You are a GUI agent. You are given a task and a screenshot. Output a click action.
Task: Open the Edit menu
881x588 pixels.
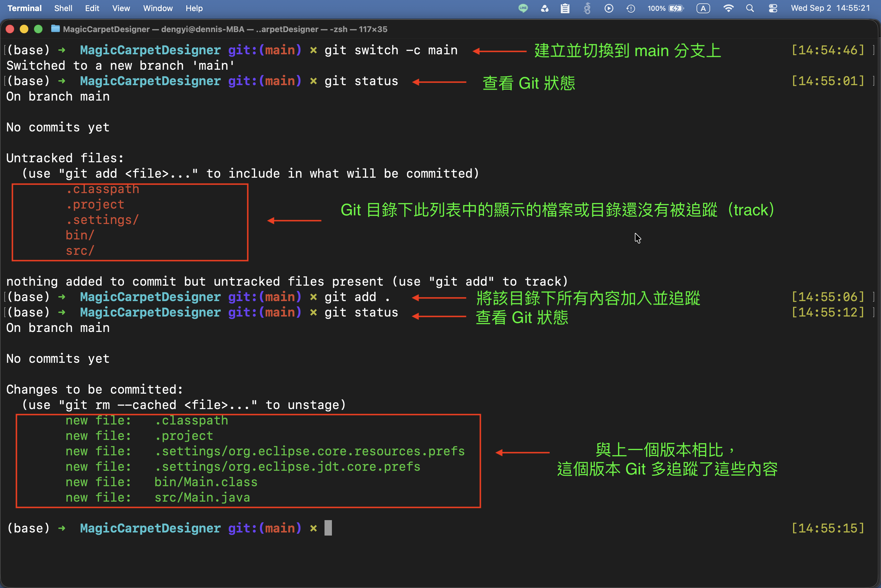click(x=92, y=8)
